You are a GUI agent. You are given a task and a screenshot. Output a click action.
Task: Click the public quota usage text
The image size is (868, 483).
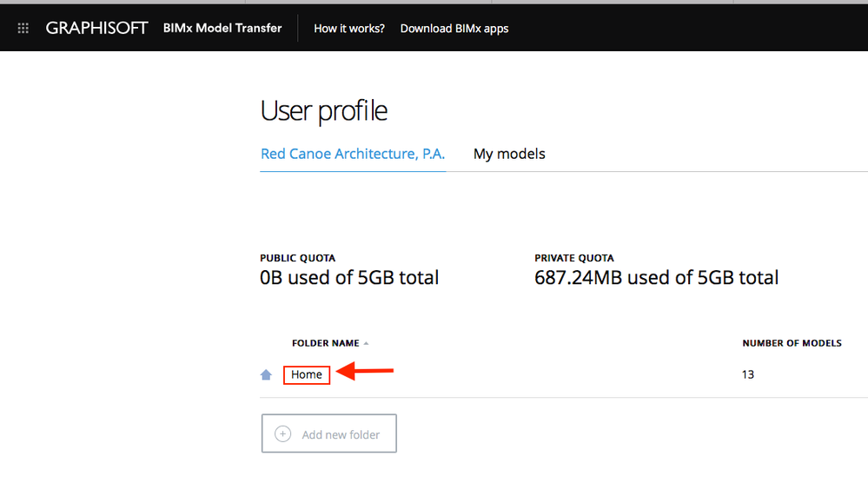pyautogui.click(x=349, y=278)
